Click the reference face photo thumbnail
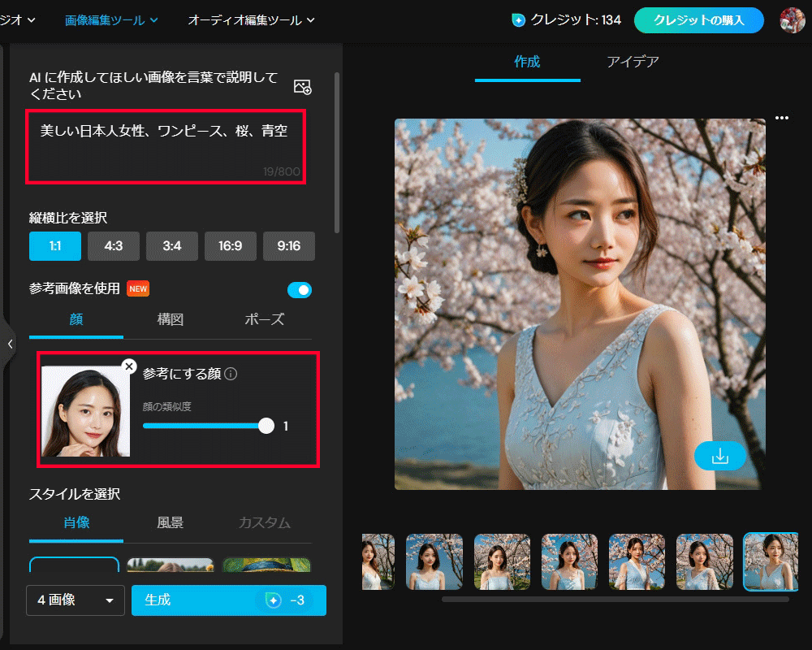The height and width of the screenshot is (650, 812). click(x=85, y=412)
